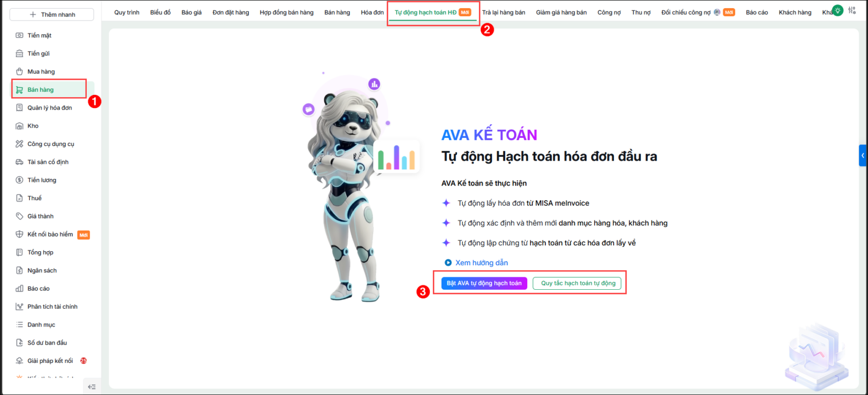Click the line 'Tự động lập chứng từ hạch toán'
Screen dimensions: 868x395
(x=547, y=243)
